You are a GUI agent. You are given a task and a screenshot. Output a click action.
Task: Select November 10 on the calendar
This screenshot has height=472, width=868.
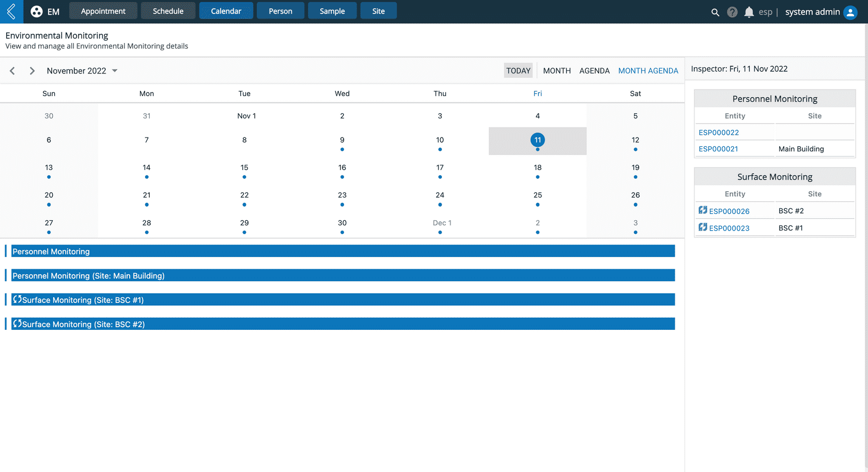[440, 140]
